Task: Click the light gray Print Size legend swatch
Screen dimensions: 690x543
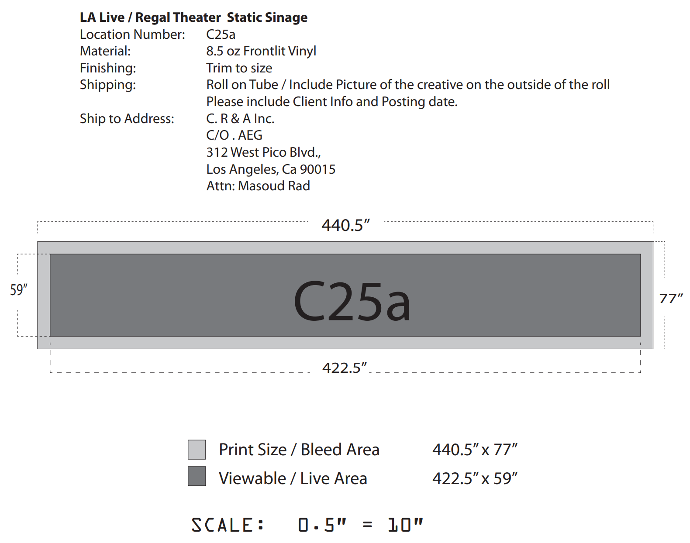Action: coord(197,450)
